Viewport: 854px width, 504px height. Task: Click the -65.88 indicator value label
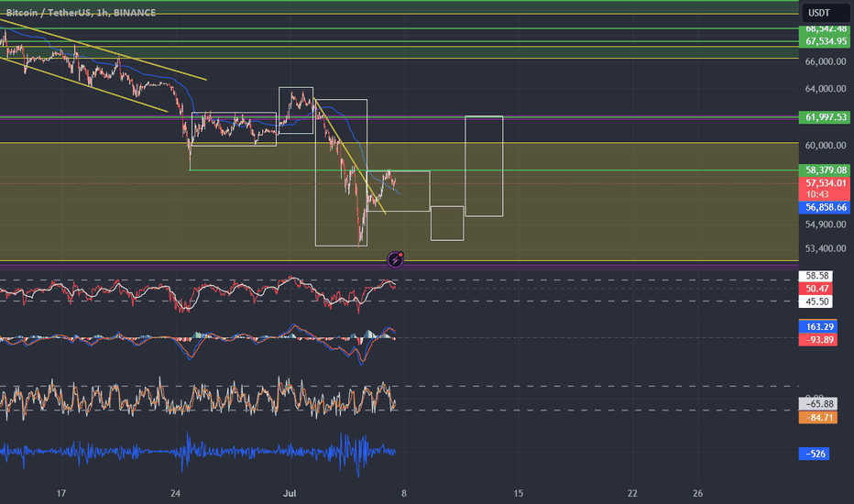click(818, 404)
